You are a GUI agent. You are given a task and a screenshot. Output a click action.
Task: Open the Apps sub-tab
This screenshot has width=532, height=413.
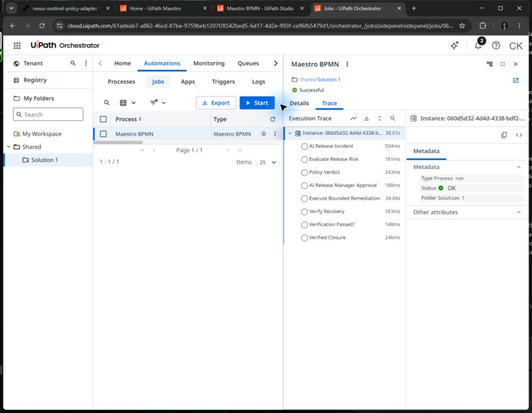point(187,81)
